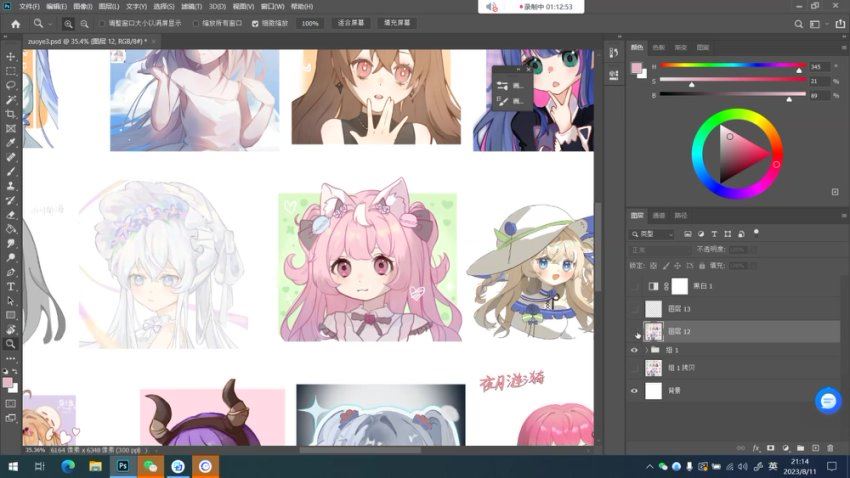Switch to the 通道 tab
Image resolution: width=850 pixels, height=478 pixels.
659,216
